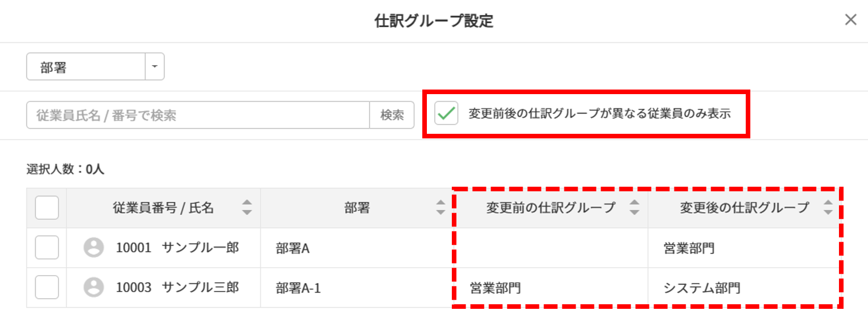Close the 仕訳グループ設定 dialog
The height and width of the screenshot is (319, 868).
click(850, 20)
